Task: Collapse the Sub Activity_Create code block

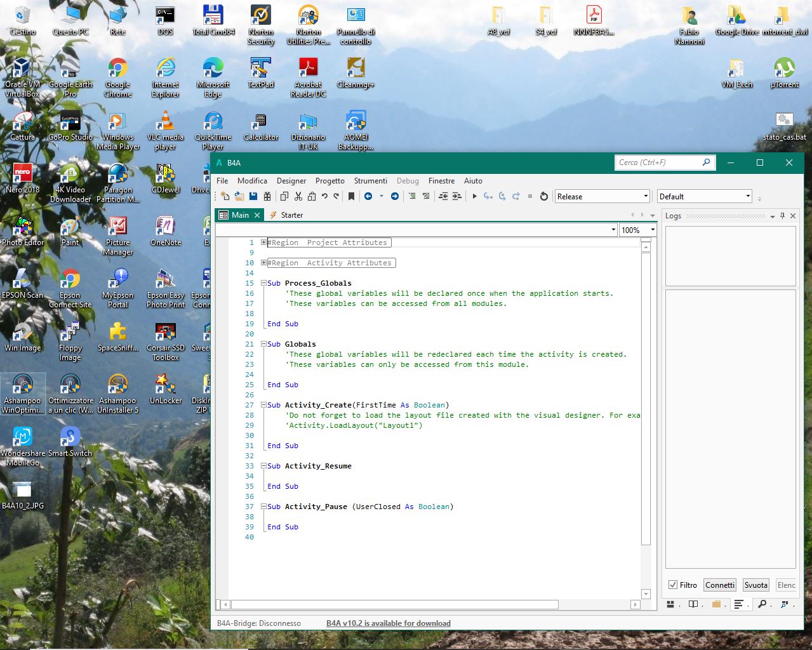Action: 263,405
